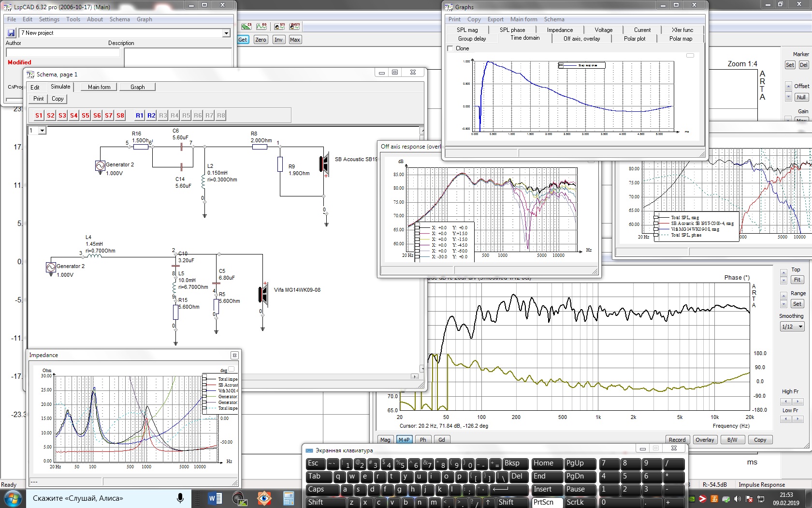Enable the Clone checkbox in Graphs window
This screenshot has width=812, height=508.
(x=450, y=48)
